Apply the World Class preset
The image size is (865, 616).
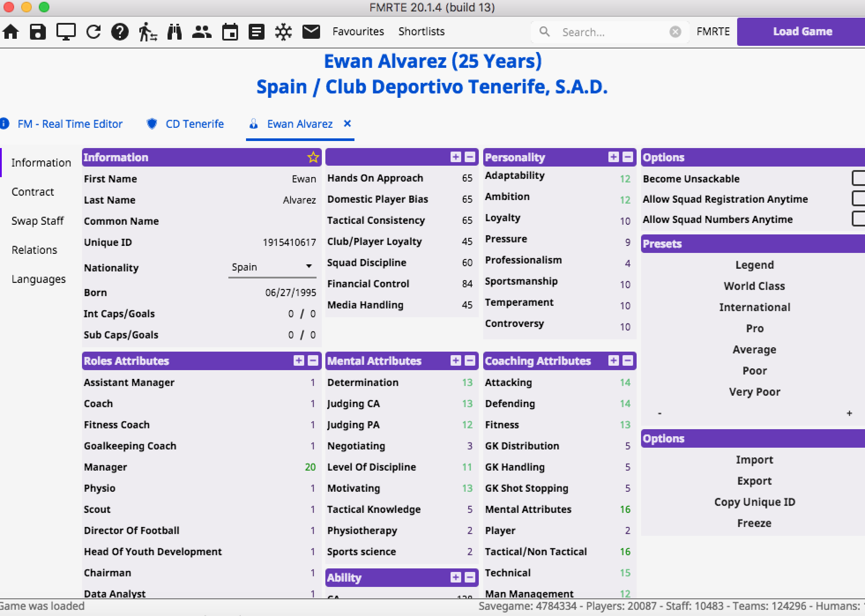click(x=754, y=286)
